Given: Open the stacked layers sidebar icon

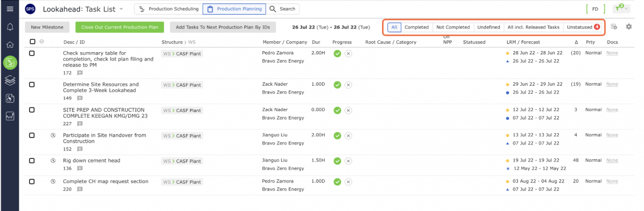Looking at the screenshot, I should pos(10,80).
